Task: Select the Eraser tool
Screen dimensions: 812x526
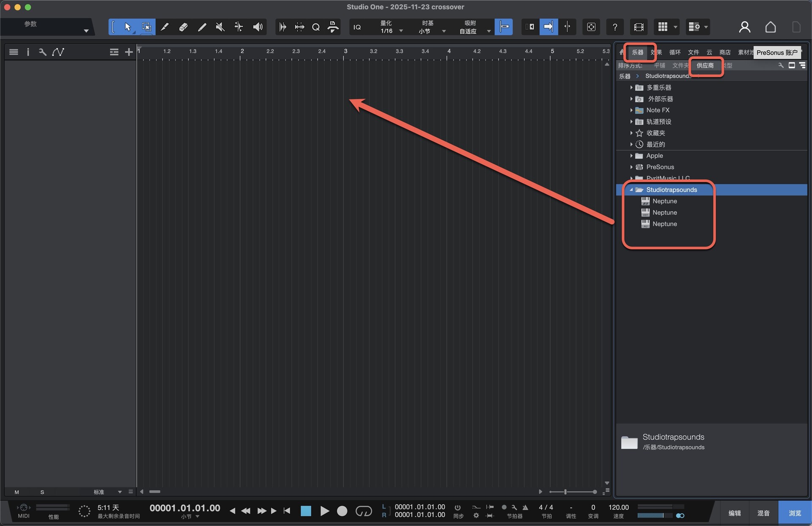Action: tap(183, 27)
